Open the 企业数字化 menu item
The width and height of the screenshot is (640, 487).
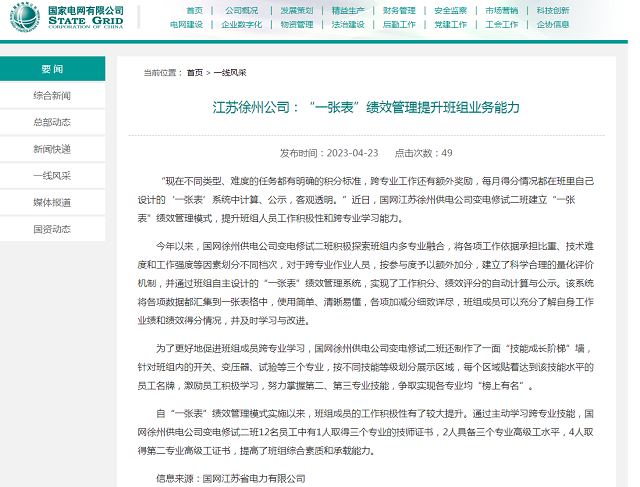242,24
